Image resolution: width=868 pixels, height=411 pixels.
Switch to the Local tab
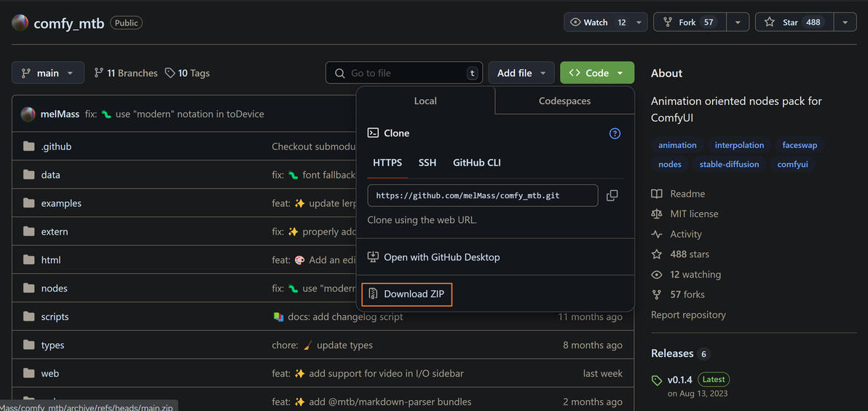[425, 101]
